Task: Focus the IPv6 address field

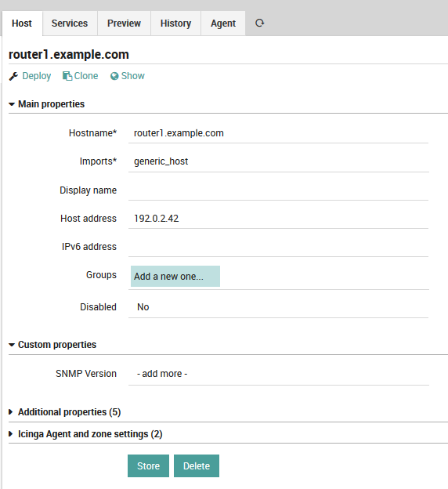Action: 278,246
